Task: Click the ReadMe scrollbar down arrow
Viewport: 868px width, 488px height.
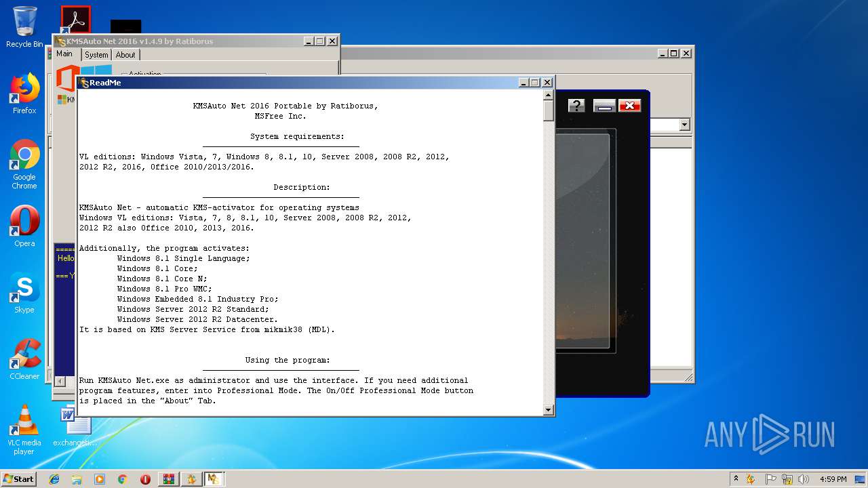Action: coord(549,409)
